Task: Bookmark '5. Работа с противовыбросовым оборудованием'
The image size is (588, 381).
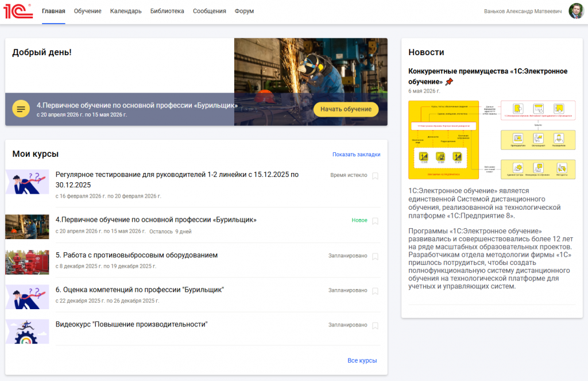Action: [x=375, y=256]
